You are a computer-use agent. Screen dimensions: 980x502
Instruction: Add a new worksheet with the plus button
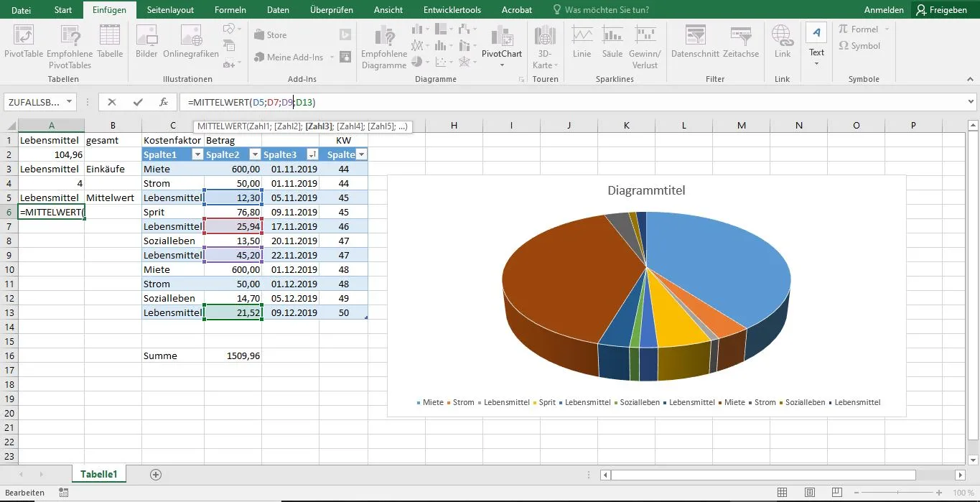coord(154,474)
